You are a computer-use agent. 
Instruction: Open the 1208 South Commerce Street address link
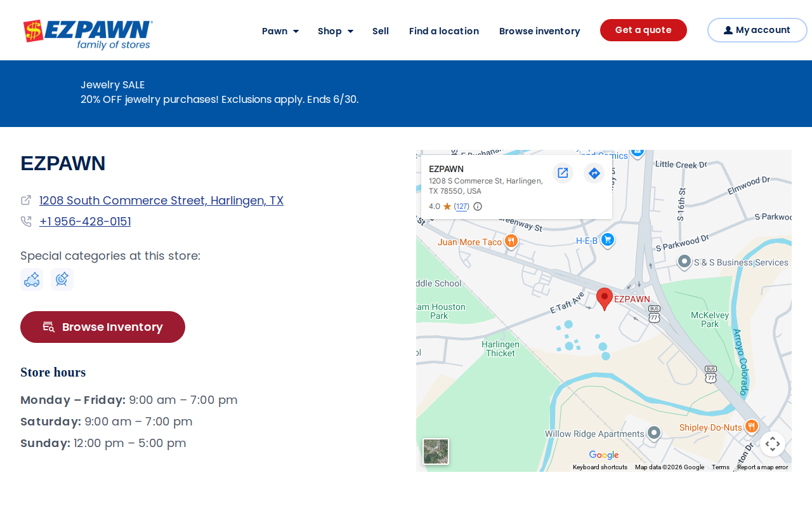tap(161, 201)
